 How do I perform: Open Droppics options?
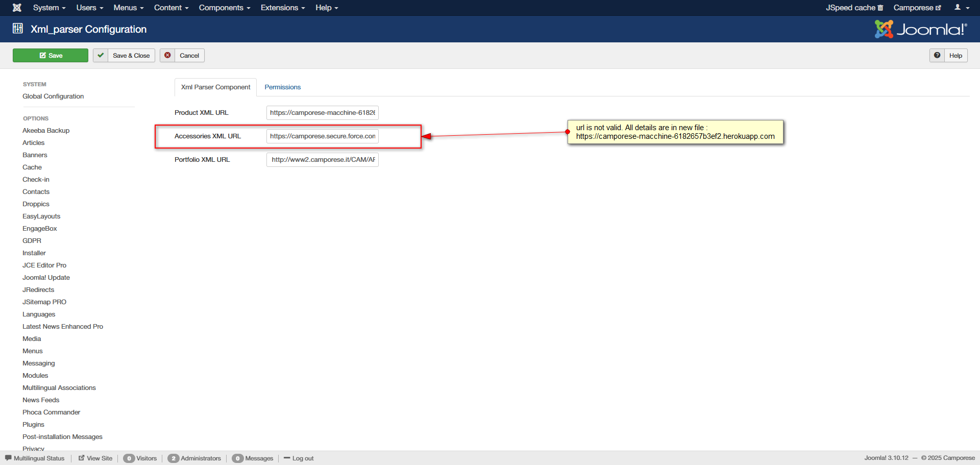point(36,204)
